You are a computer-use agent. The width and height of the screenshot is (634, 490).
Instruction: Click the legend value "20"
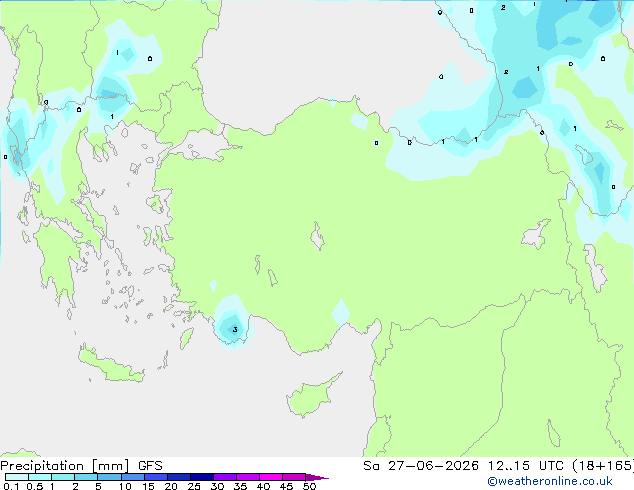pos(171,486)
